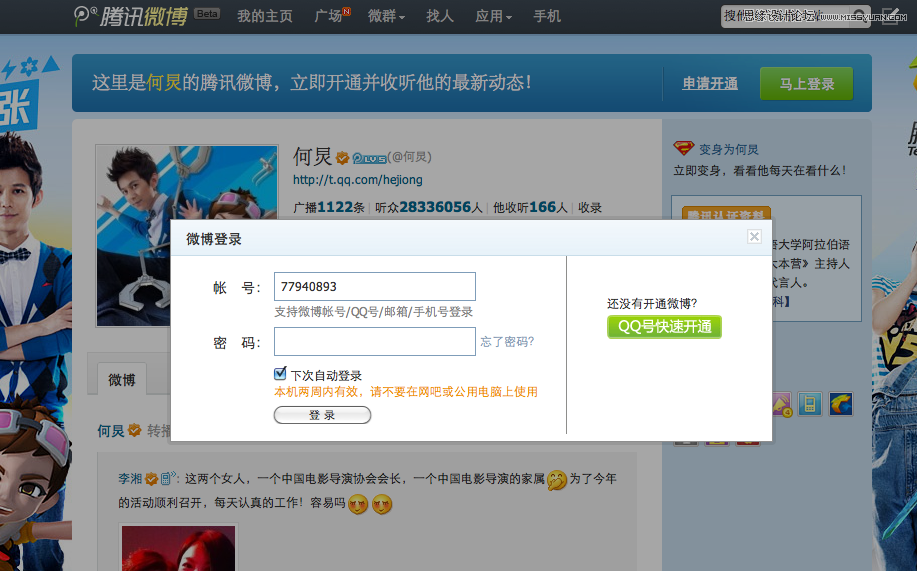Click the verified badge beside the 何炅 profile name
The image size is (917, 571).
tap(342, 158)
